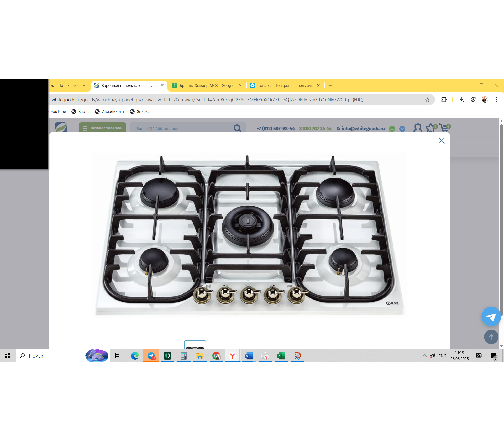
Task: Open the browser extensions puzzle icon
Action: pos(444,100)
